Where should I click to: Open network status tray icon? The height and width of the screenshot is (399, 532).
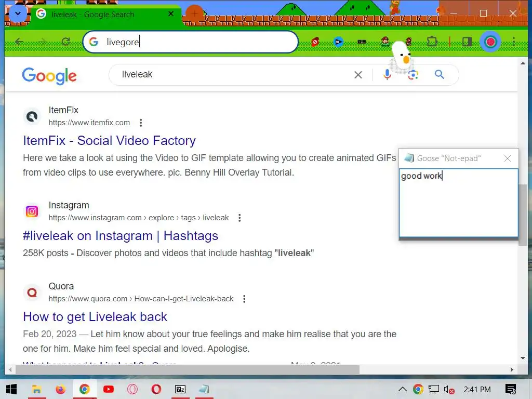point(434,389)
